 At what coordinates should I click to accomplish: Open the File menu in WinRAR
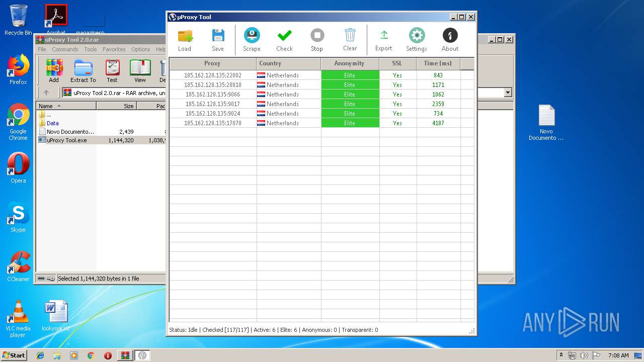[x=42, y=49]
